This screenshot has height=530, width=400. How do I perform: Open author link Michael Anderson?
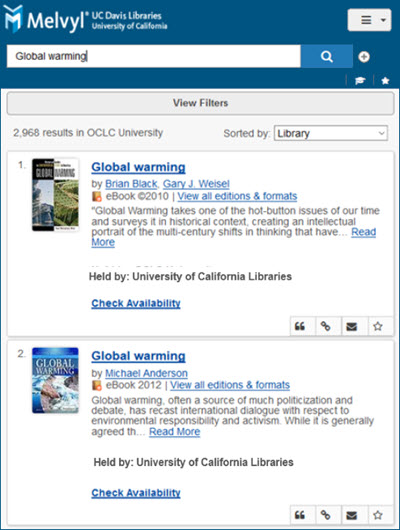point(146,373)
